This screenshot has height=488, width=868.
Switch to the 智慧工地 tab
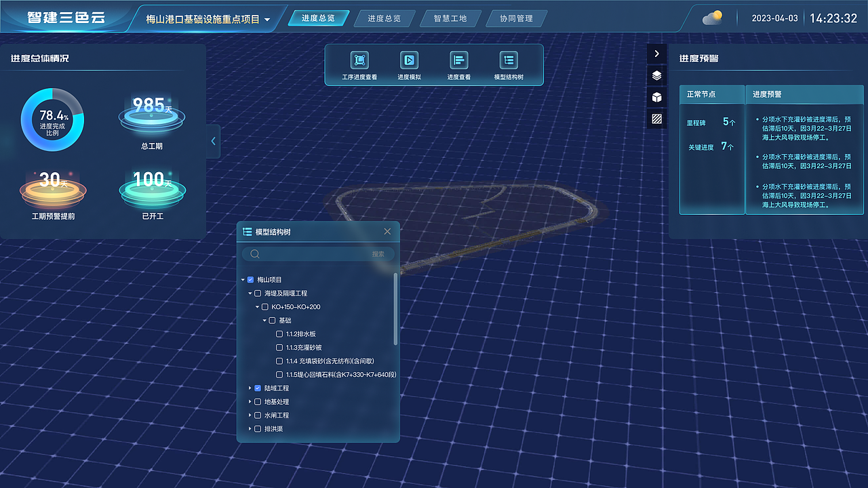coord(450,18)
